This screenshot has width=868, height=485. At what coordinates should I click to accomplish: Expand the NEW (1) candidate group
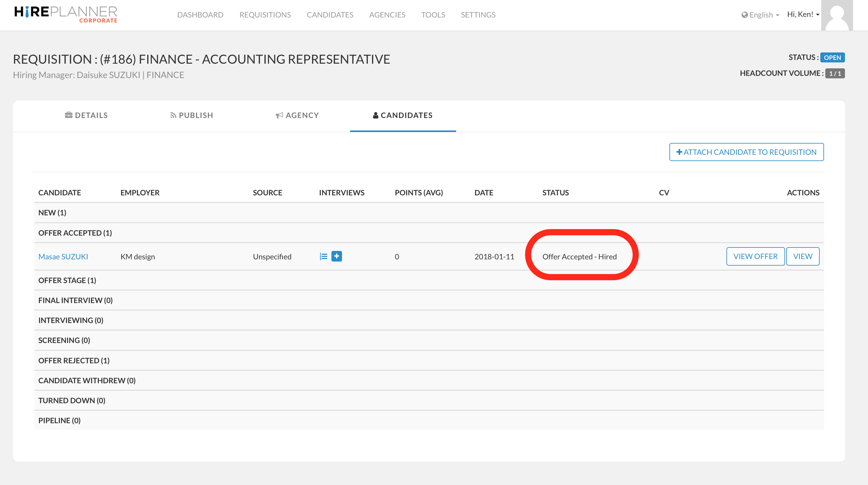(52, 213)
